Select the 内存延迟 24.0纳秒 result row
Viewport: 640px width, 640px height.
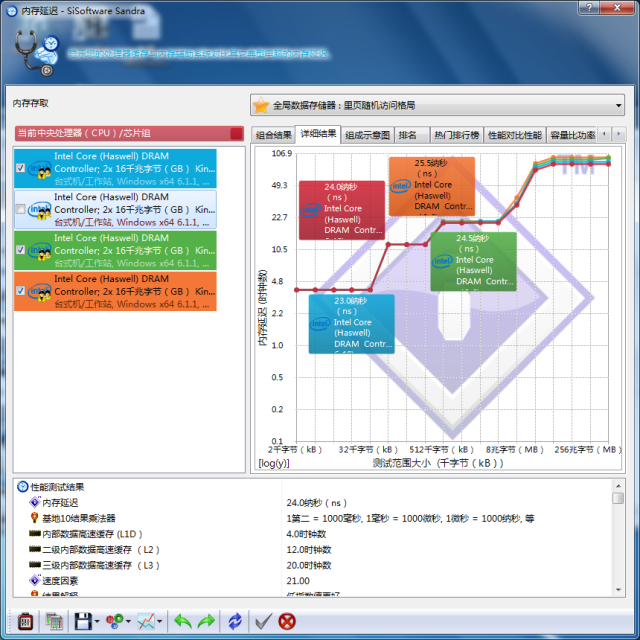(313, 502)
